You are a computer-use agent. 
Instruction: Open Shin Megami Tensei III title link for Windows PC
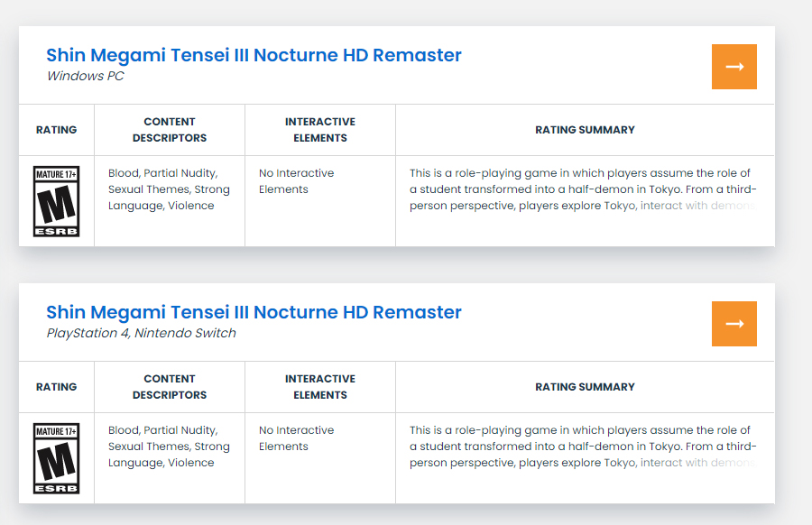(x=254, y=55)
